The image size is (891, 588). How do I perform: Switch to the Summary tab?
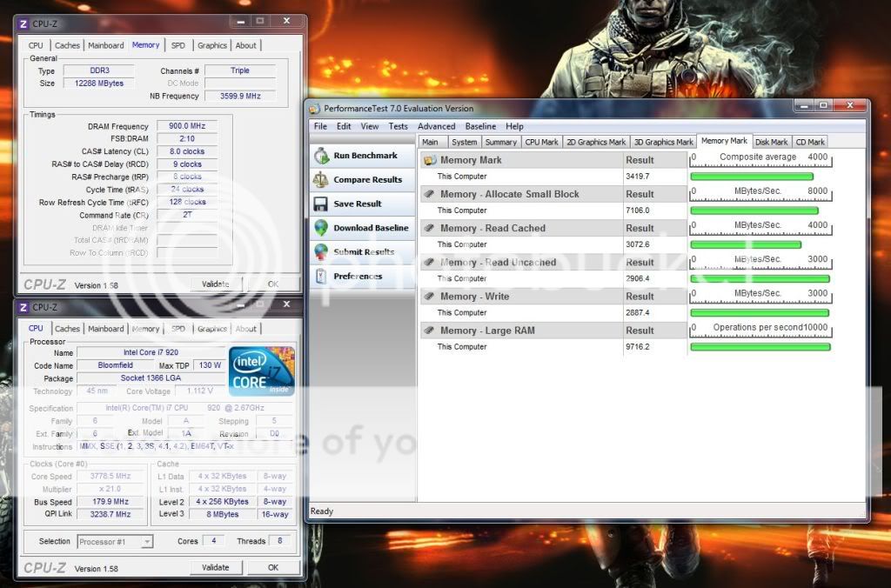coord(500,142)
